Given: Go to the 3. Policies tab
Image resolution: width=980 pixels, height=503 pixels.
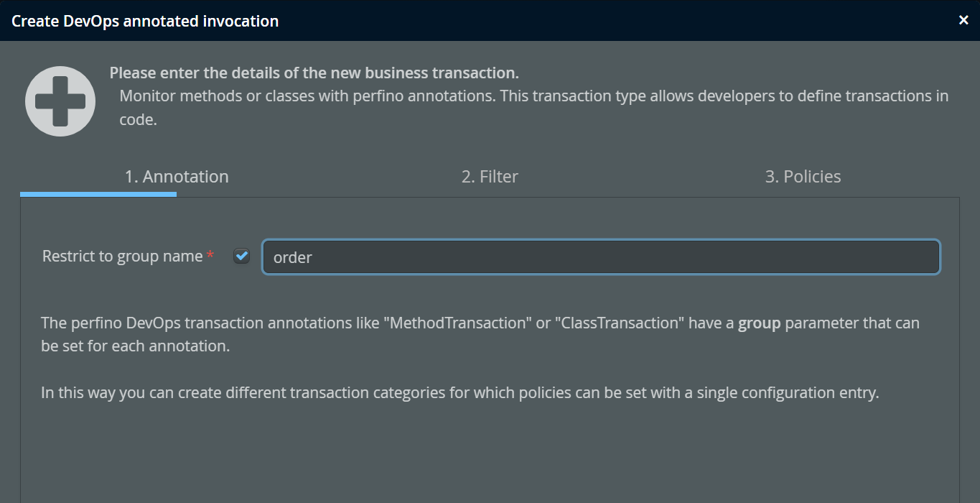Looking at the screenshot, I should click(803, 177).
